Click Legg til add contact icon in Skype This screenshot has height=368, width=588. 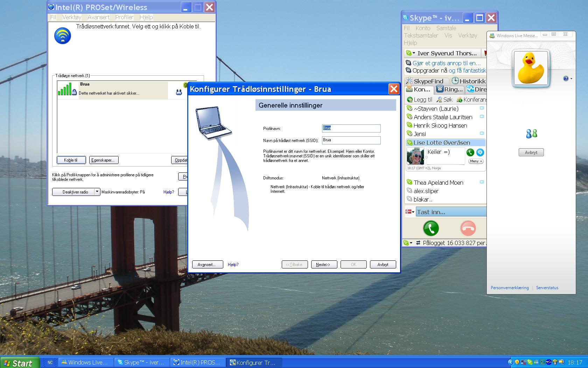(x=409, y=100)
